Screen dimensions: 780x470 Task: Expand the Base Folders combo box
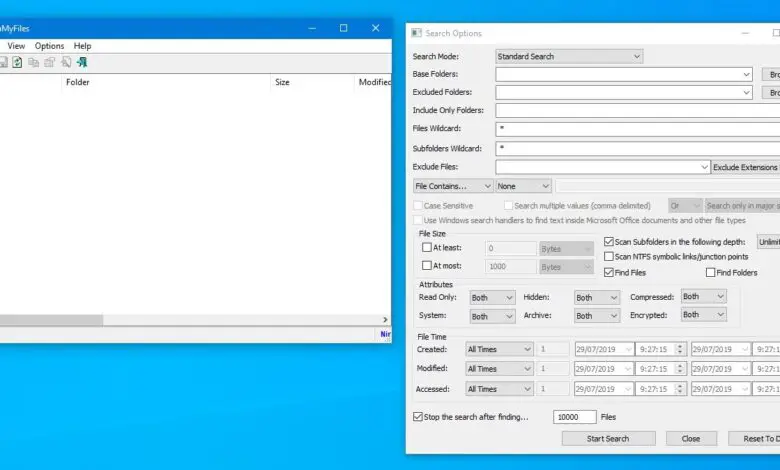click(x=746, y=75)
